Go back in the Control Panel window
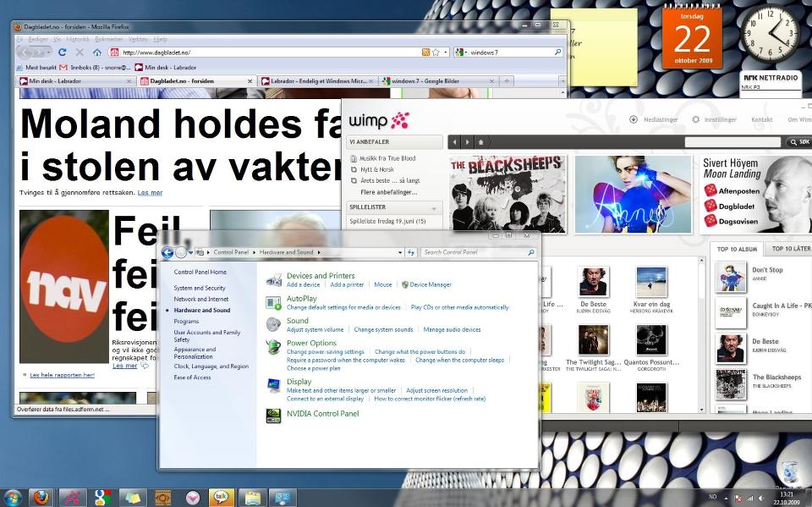The height and width of the screenshot is (507, 812). 167,252
